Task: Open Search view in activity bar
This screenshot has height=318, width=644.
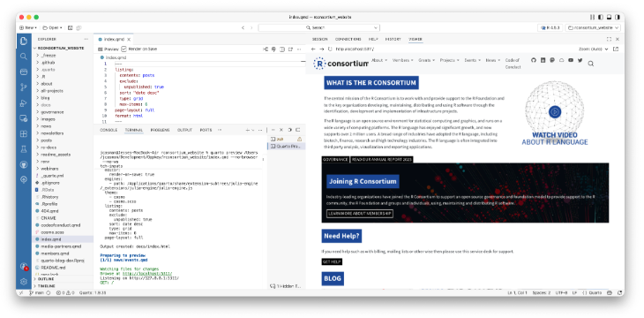Action: pos(24,57)
